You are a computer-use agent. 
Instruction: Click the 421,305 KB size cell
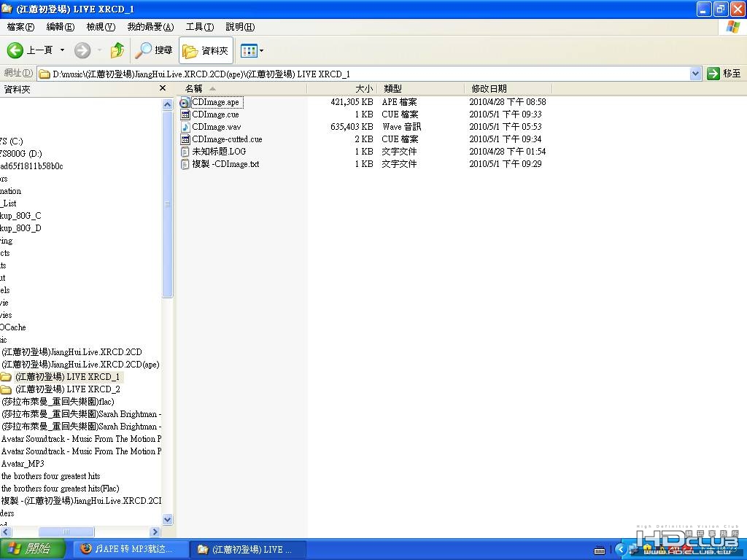point(352,102)
